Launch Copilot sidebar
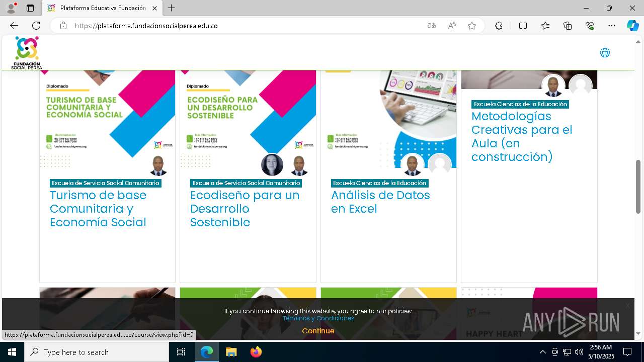 pyautogui.click(x=633, y=26)
